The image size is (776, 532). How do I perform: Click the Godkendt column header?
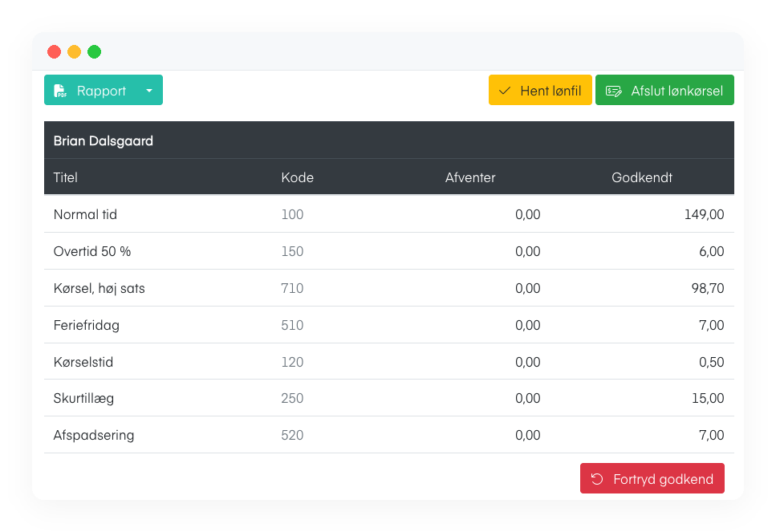tap(641, 177)
